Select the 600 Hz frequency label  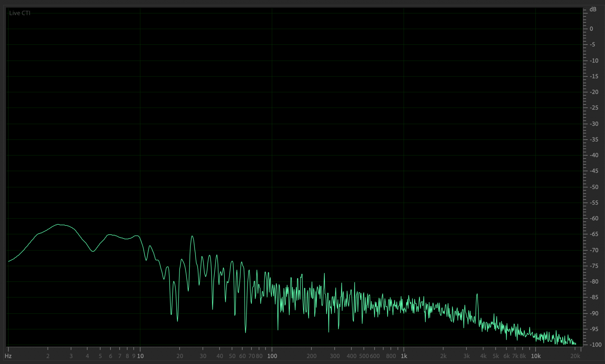pos(375,356)
